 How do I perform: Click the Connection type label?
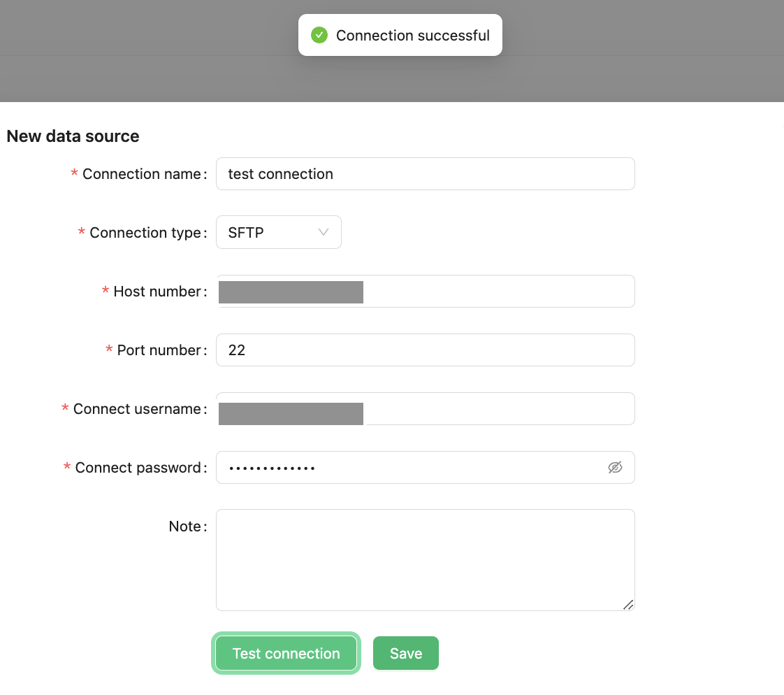pos(147,232)
